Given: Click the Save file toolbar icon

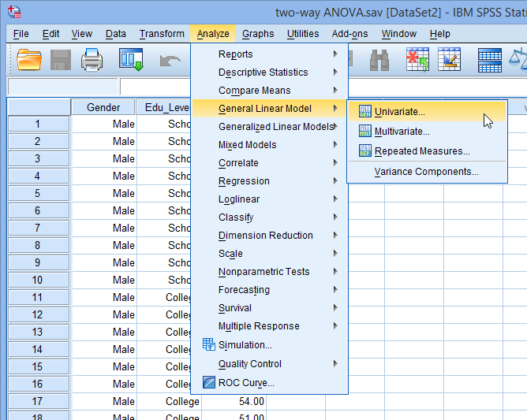Looking at the screenshot, I should pos(61,59).
